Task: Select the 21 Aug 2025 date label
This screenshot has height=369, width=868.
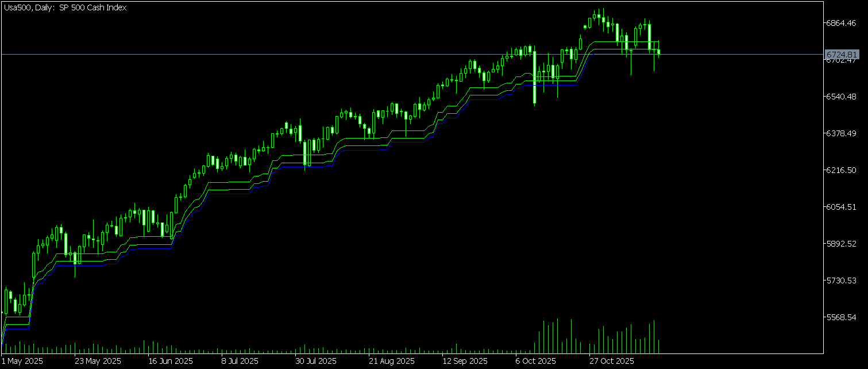Action: coord(392,362)
